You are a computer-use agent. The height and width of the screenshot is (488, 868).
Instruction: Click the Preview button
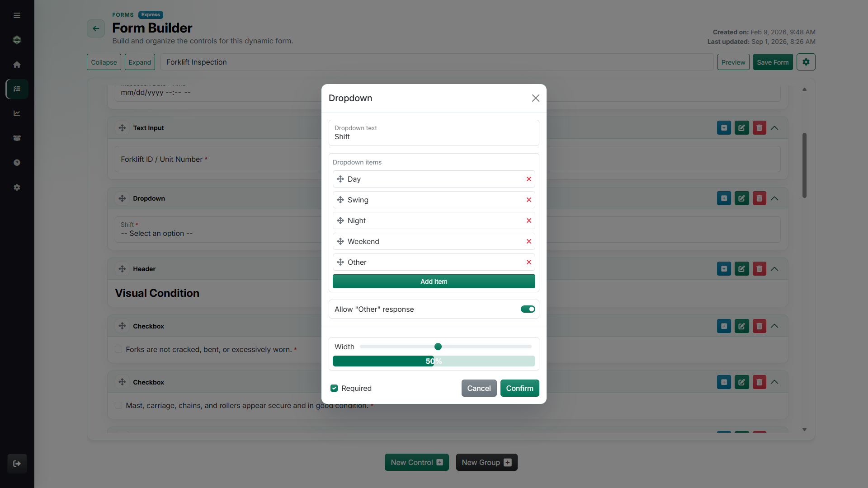(733, 62)
